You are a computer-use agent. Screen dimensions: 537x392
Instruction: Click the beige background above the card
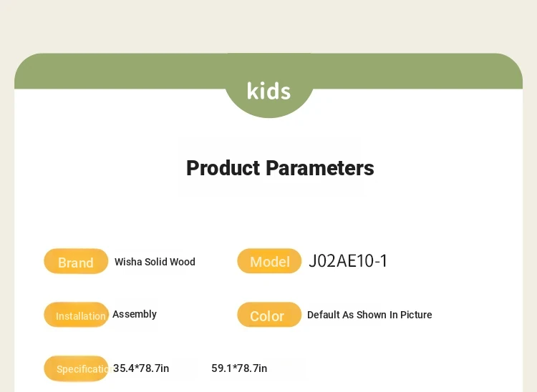(268, 26)
